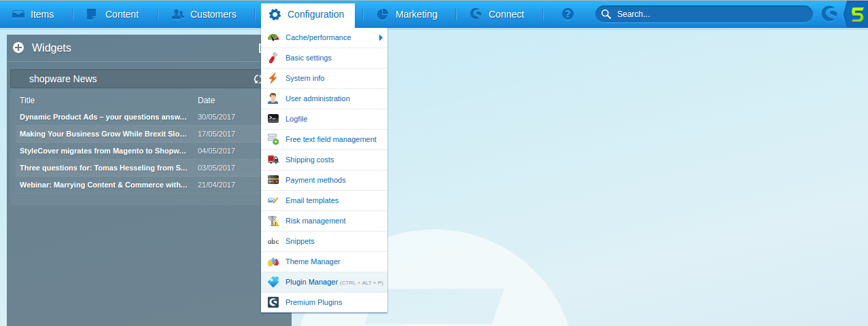Open news 'Three questions for: Tomas Hesseling from S...'
This screenshot has width=868, height=326.
click(x=103, y=168)
